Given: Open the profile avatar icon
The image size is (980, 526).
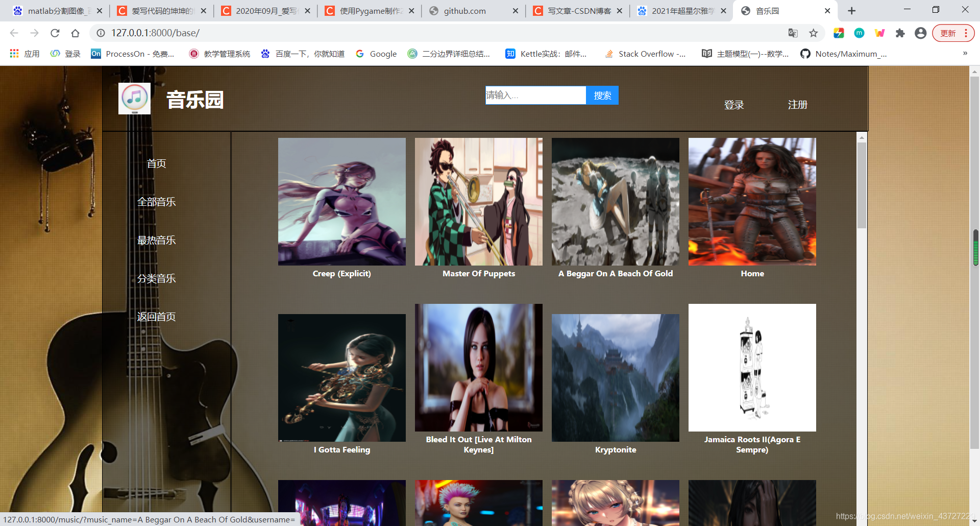Looking at the screenshot, I should pyautogui.click(x=920, y=33).
